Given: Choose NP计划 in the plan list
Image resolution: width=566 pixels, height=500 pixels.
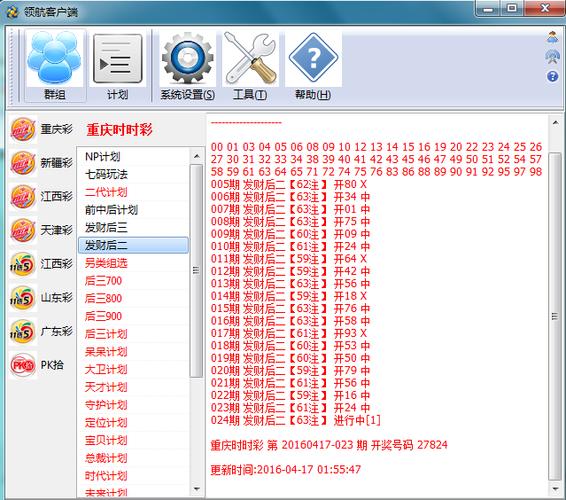Looking at the screenshot, I should (x=133, y=157).
